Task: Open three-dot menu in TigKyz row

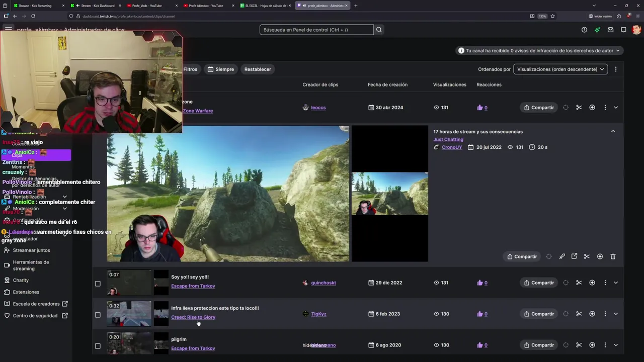Action: point(605,314)
